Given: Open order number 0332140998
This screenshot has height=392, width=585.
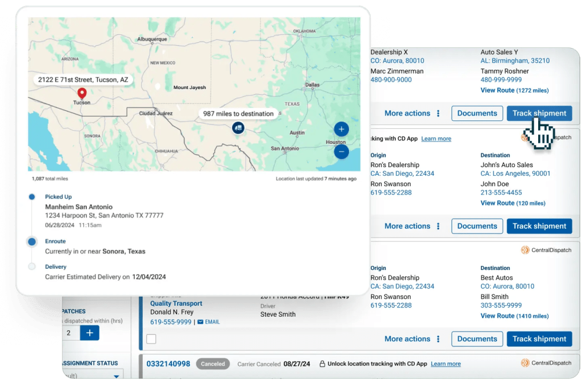Looking at the screenshot, I should coord(168,363).
